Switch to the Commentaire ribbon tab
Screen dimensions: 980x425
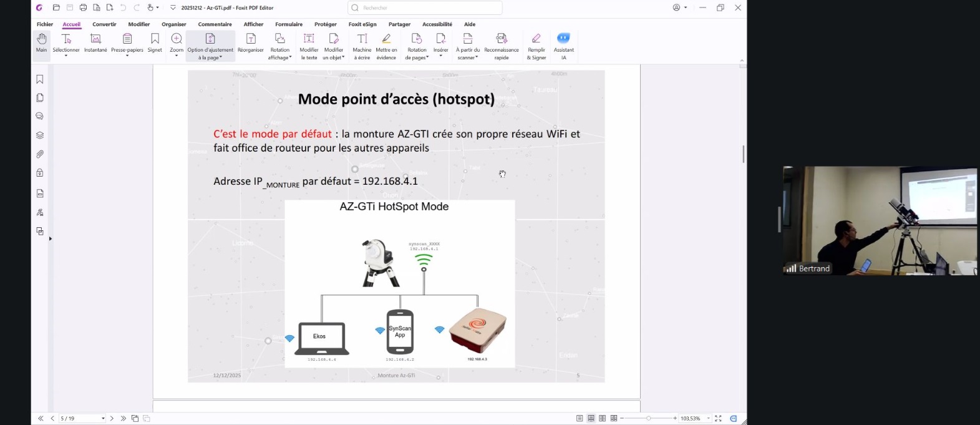(x=215, y=24)
